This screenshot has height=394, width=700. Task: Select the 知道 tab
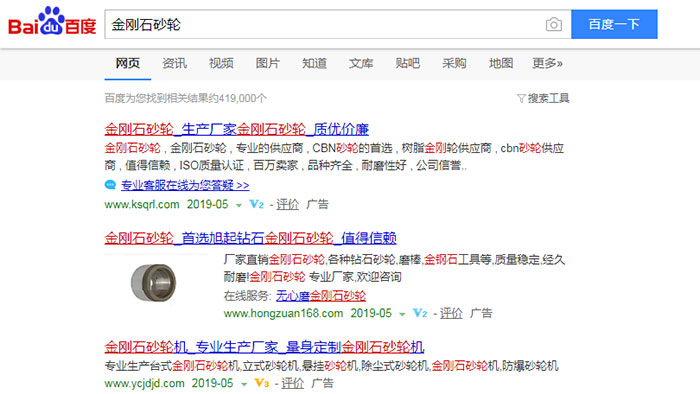314,63
